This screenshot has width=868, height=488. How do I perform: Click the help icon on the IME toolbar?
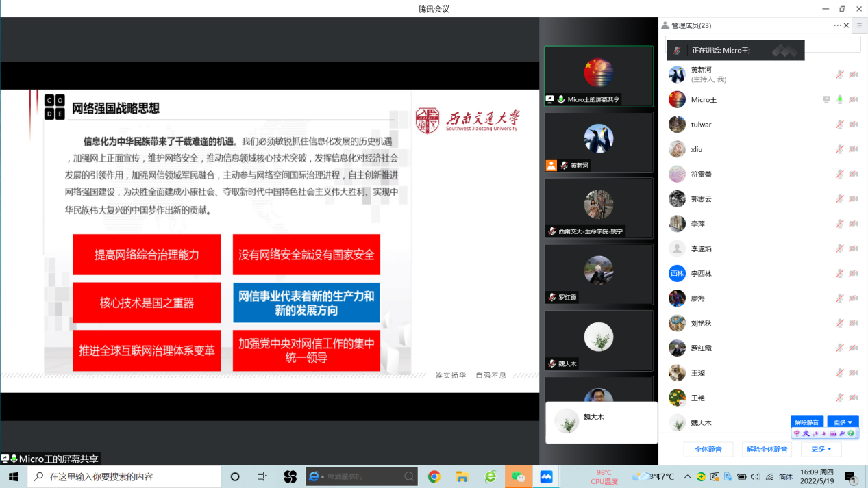(x=851, y=433)
